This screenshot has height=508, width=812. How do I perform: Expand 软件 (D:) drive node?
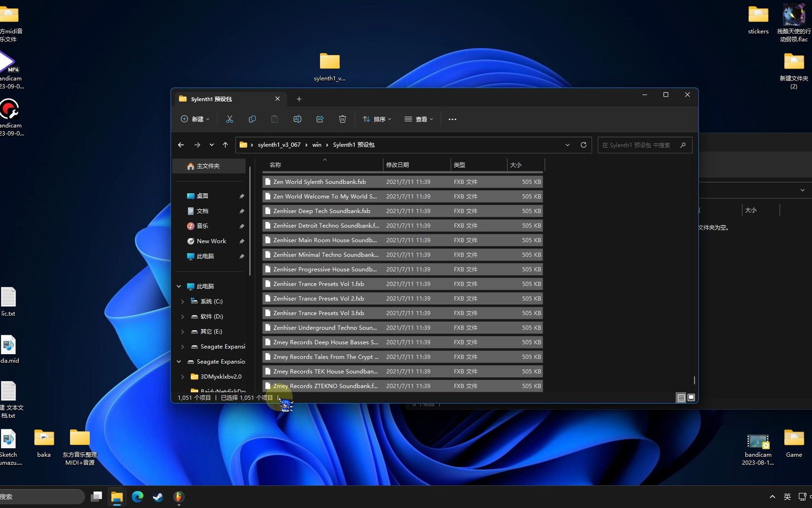tap(182, 317)
